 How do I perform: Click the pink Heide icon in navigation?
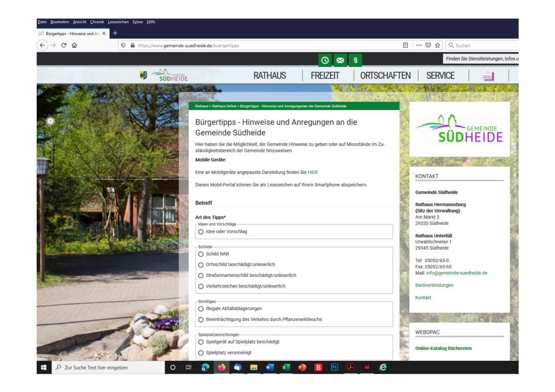(x=488, y=76)
